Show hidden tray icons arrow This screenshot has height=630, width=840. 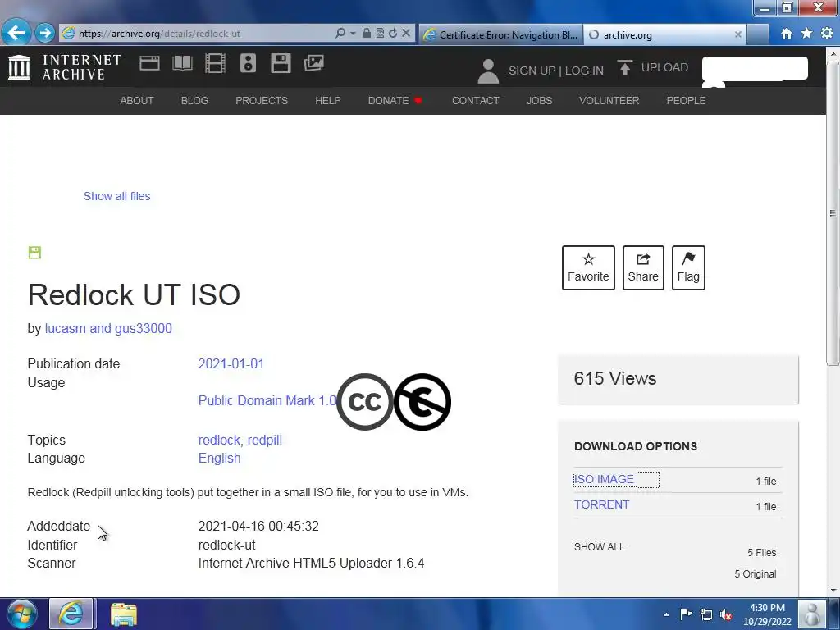pos(666,614)
